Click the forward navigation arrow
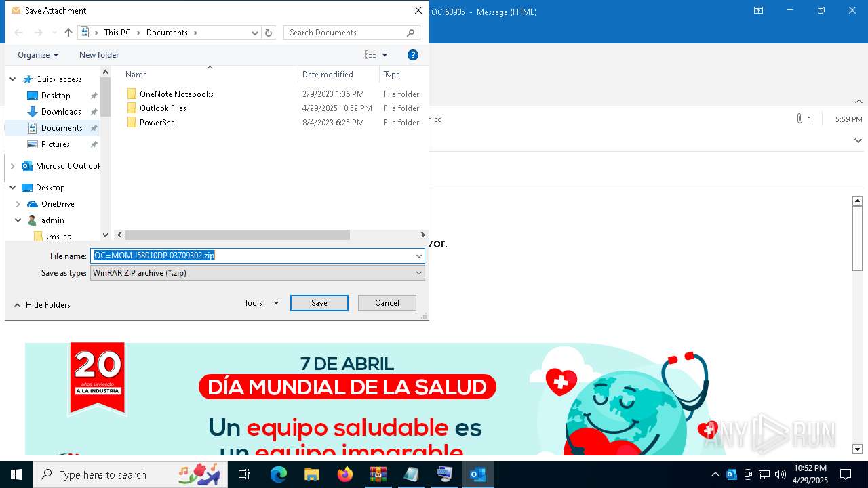Screen dimensions: 868x488 39,33
